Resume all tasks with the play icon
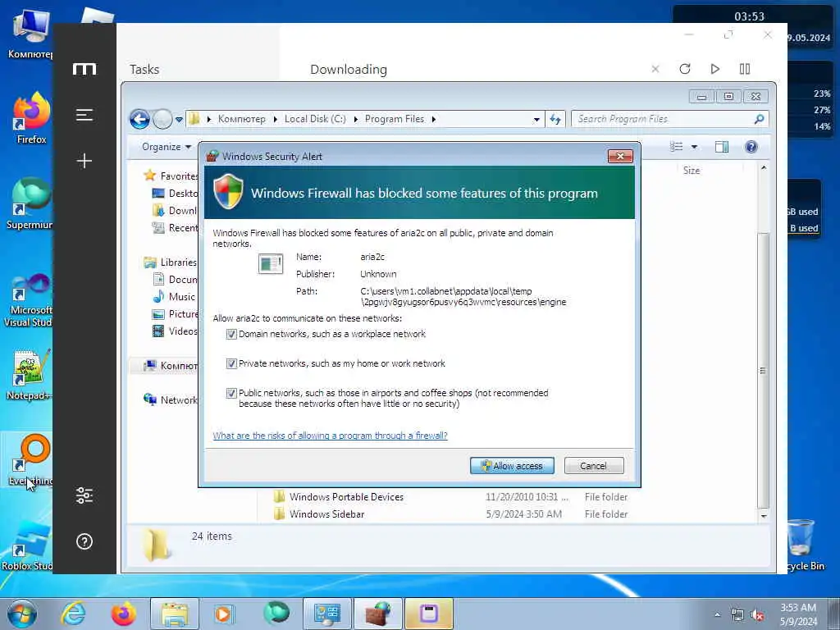 pos(714,69)
